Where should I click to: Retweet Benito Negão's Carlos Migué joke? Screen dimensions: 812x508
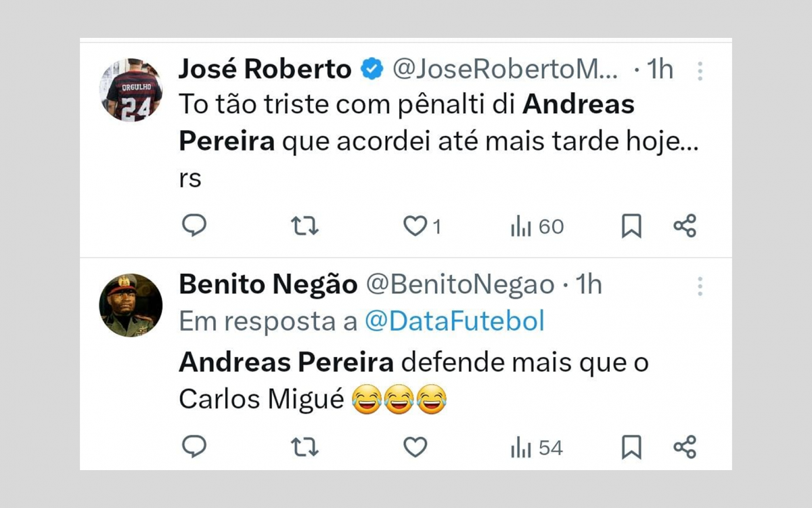click(x=304, y=446)
